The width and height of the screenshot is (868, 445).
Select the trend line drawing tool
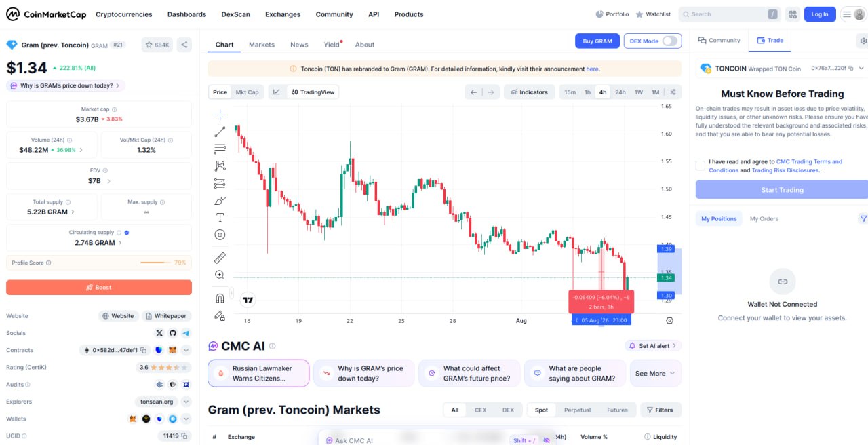tap(220, 132)
